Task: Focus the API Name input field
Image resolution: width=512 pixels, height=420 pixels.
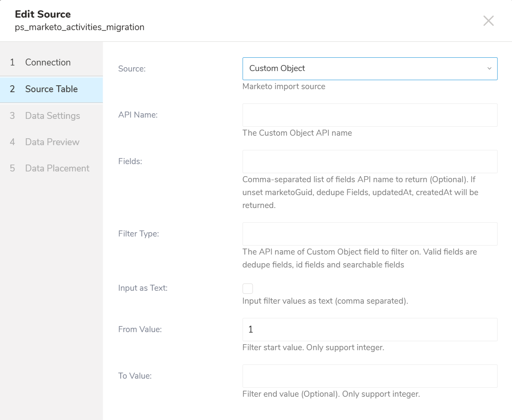Action: click(x=370, y=115)
